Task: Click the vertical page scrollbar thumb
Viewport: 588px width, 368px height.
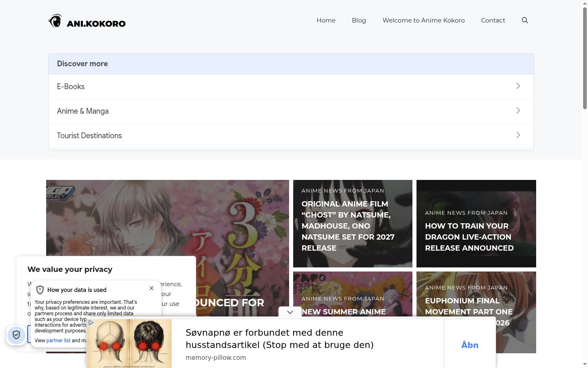Action: pos(585,58)
